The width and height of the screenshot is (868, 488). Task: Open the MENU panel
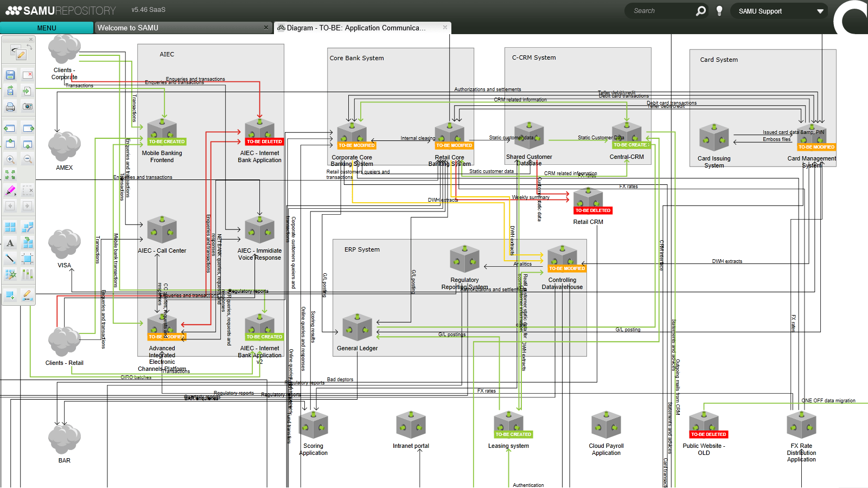[x=46, y=28]
